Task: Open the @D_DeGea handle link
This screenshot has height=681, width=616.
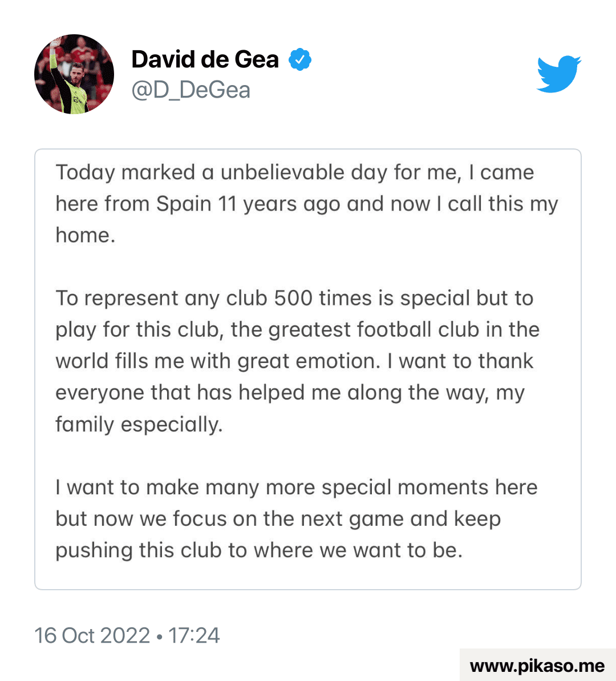Action: (191, 90)
